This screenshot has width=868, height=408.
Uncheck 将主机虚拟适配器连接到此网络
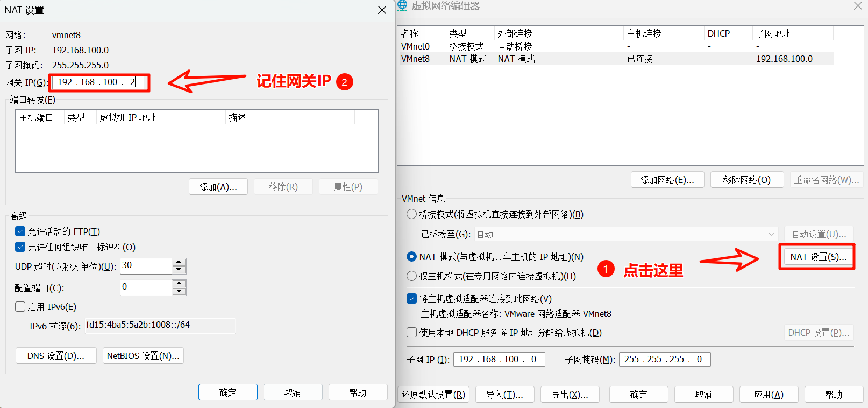point(412,299)
